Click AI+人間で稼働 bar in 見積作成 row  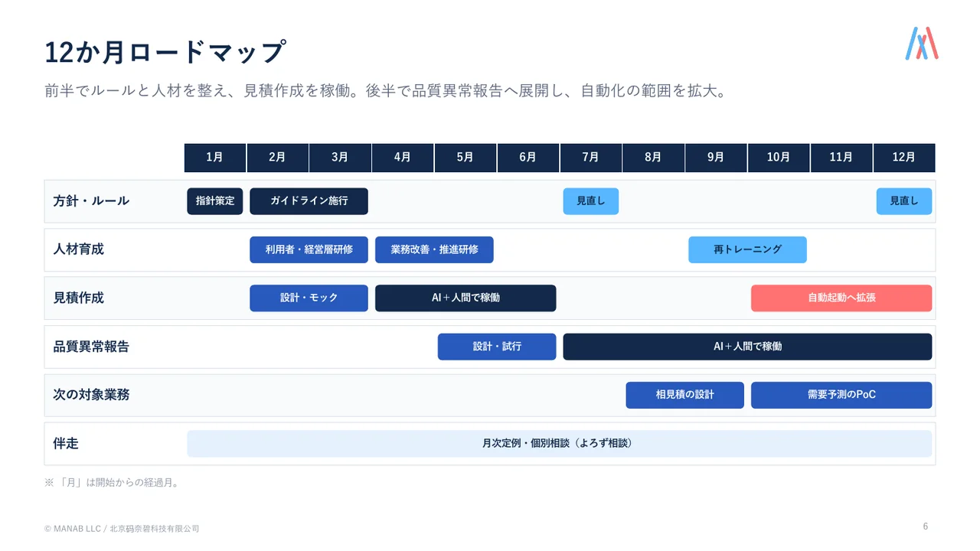(465, 298)
